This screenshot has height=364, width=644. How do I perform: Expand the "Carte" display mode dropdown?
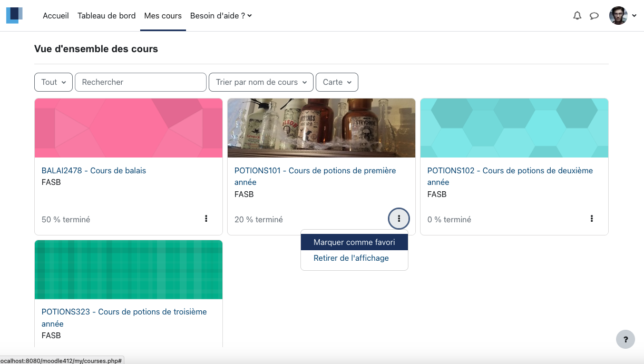pos(337,82)
